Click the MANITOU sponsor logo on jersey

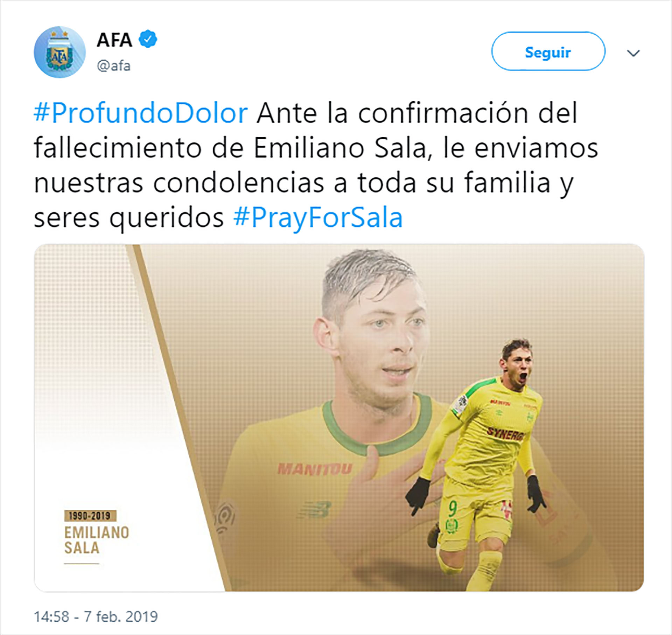[314, 468]
